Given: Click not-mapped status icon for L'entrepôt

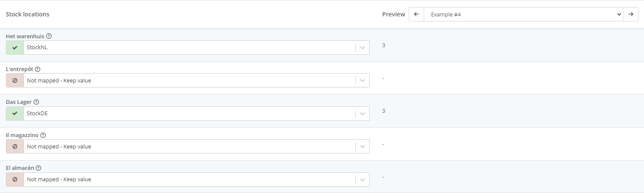Looking at the screenshot, I should point(15,81).
